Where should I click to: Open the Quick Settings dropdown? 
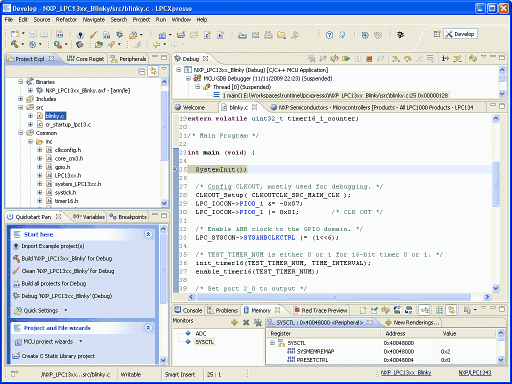66,310
